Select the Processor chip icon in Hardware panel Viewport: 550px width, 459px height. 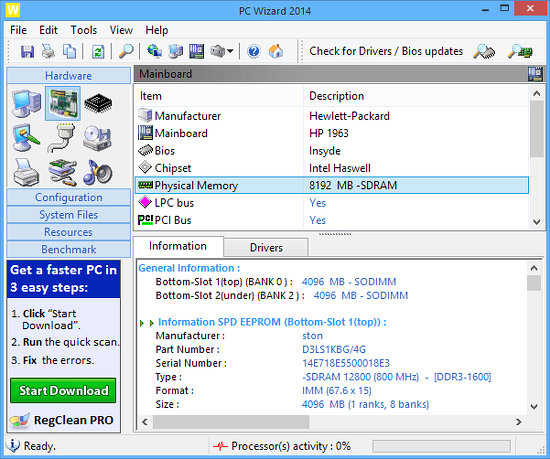(98, 103)
